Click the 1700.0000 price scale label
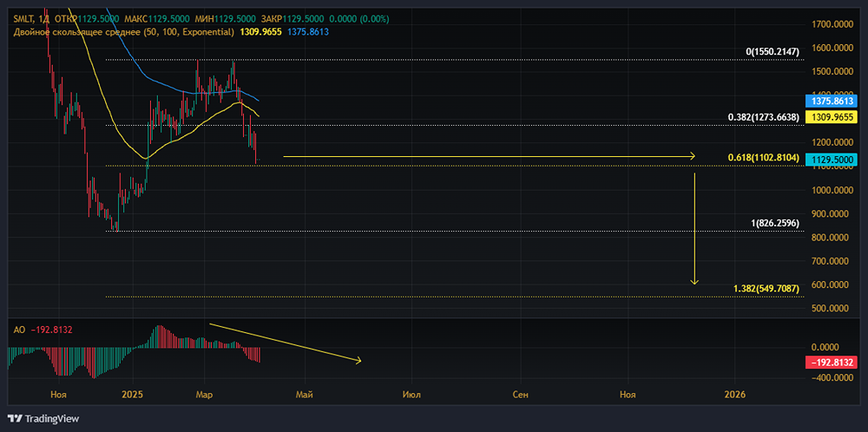The height and width of the screenshot is (432, 868). [832, 24]
